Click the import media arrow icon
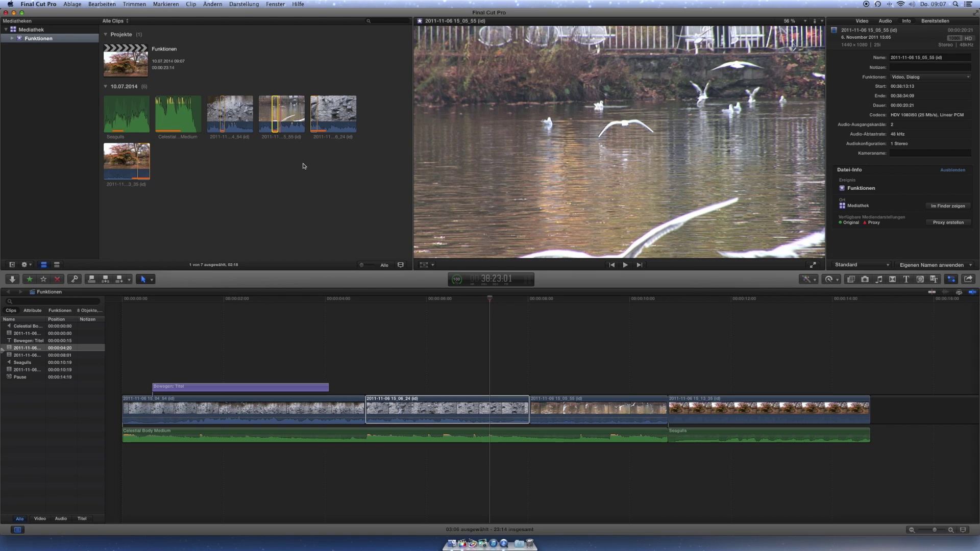The height and width of the screenshot is (551, 980). pos(12,279)
